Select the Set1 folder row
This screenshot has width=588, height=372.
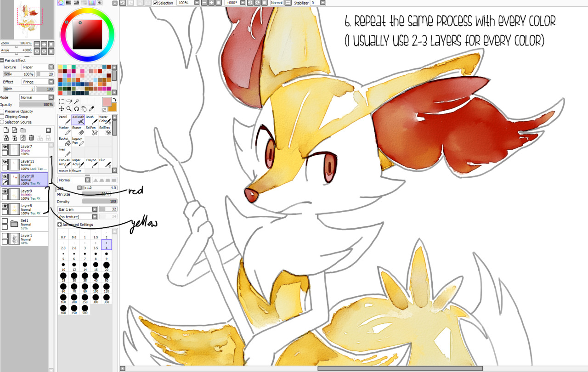tap(24, 224)
